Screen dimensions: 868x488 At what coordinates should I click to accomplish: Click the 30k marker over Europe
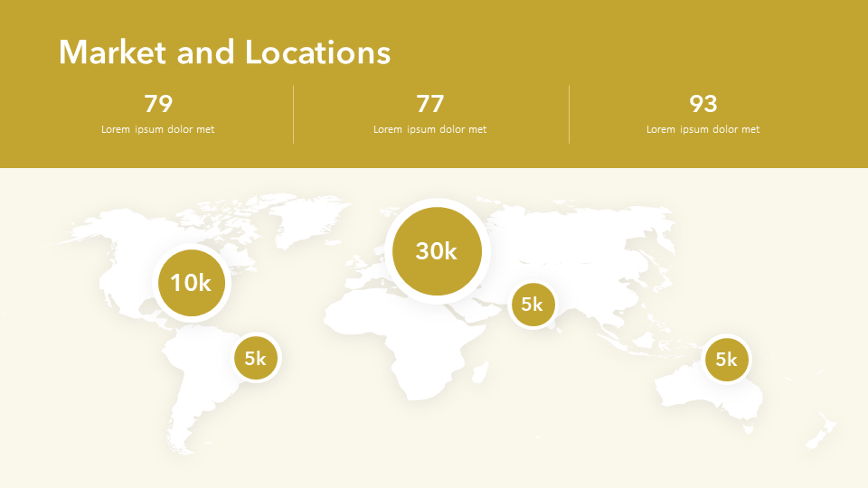click(x=437, y=251)
